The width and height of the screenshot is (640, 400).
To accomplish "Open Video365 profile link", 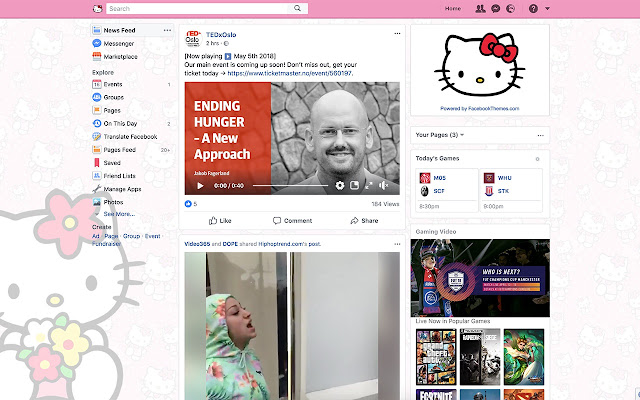I will tap(197, 244).
